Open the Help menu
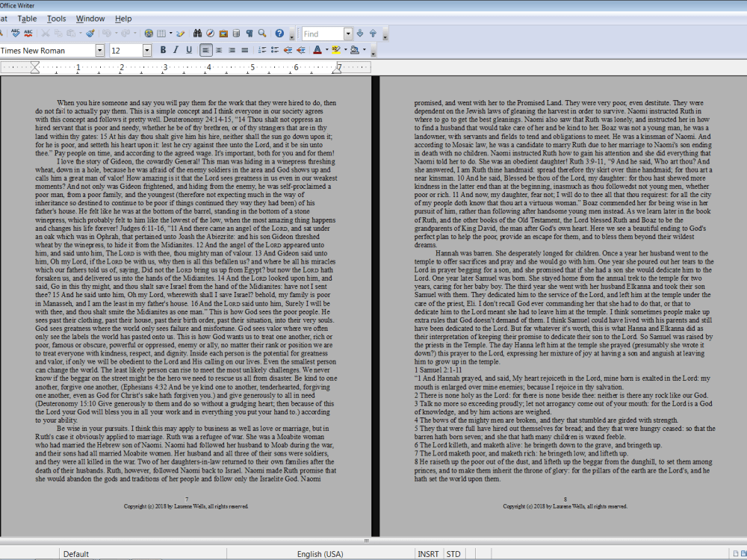Viewport: 747px width, 560px height. pyautogui.click(x=123, y=19)
